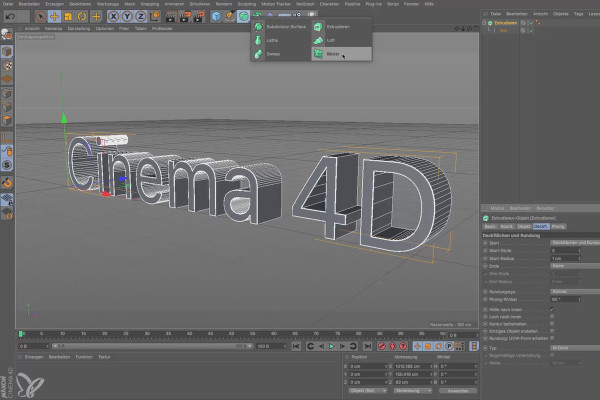Choose Subdivision Surface from the popup
The width and height of the screenshot is (600, 400).
coord(281,27)
